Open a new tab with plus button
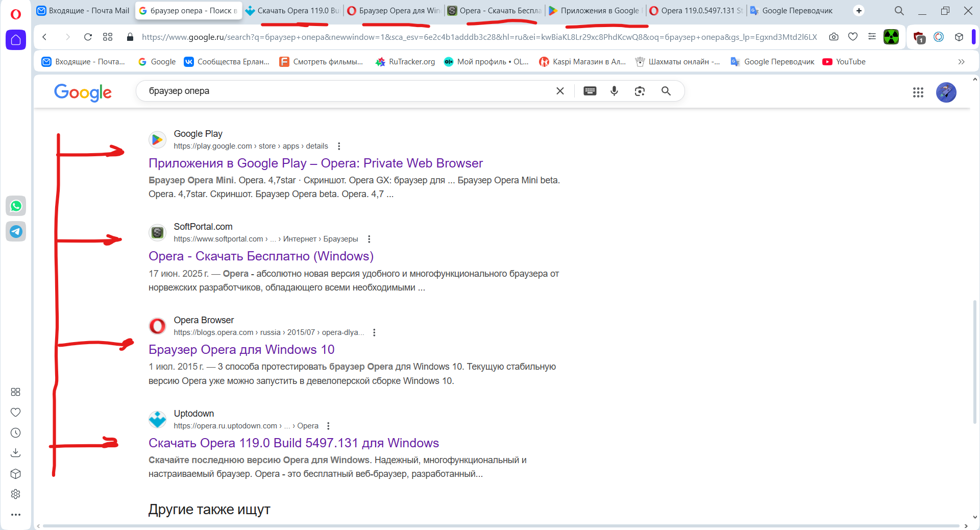The height and width of the screenshot is (530, 980). [859, 11]
